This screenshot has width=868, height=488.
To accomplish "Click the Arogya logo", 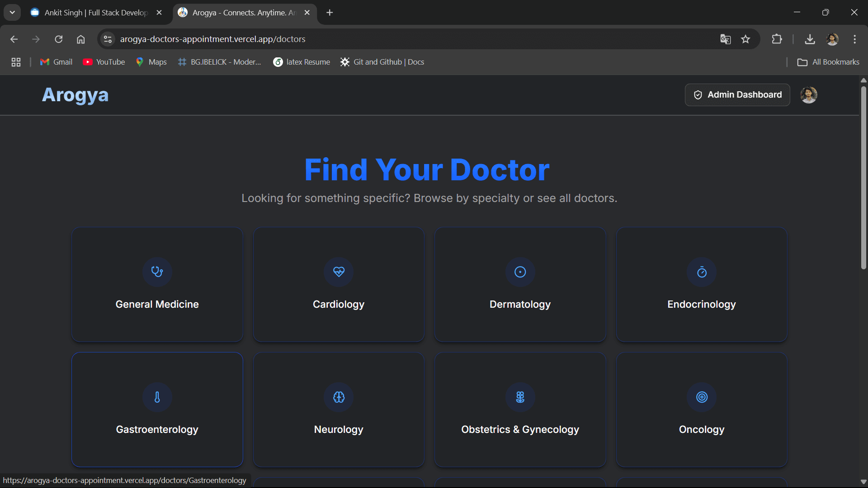I will point(75,95).
